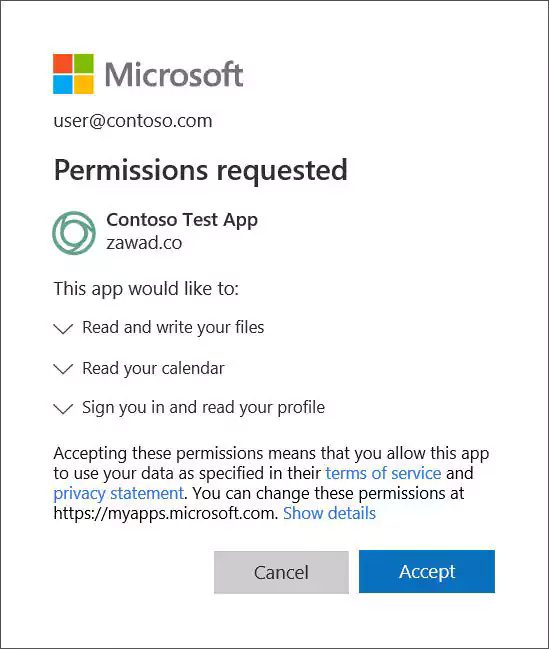Expand the Read and write your files chevron
Image resolution: width=549 pixels, height=649 pixels.
[x=63, y=329]
